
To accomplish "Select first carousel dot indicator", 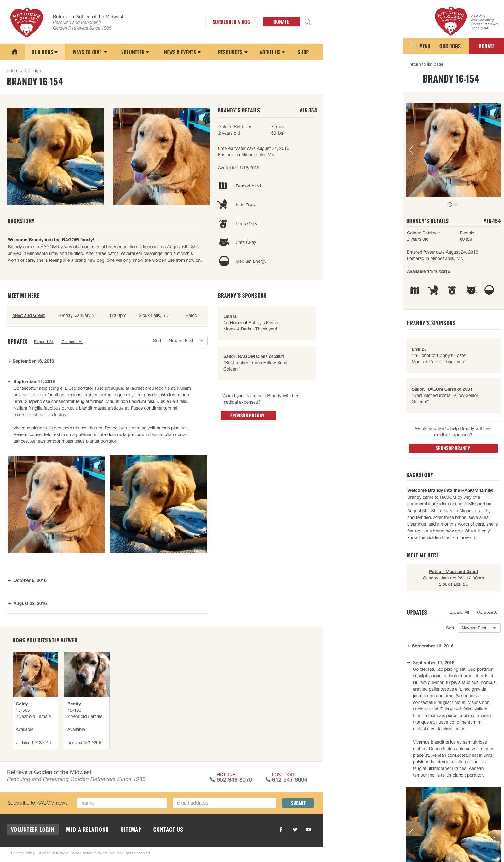I will tap(450, 204).
